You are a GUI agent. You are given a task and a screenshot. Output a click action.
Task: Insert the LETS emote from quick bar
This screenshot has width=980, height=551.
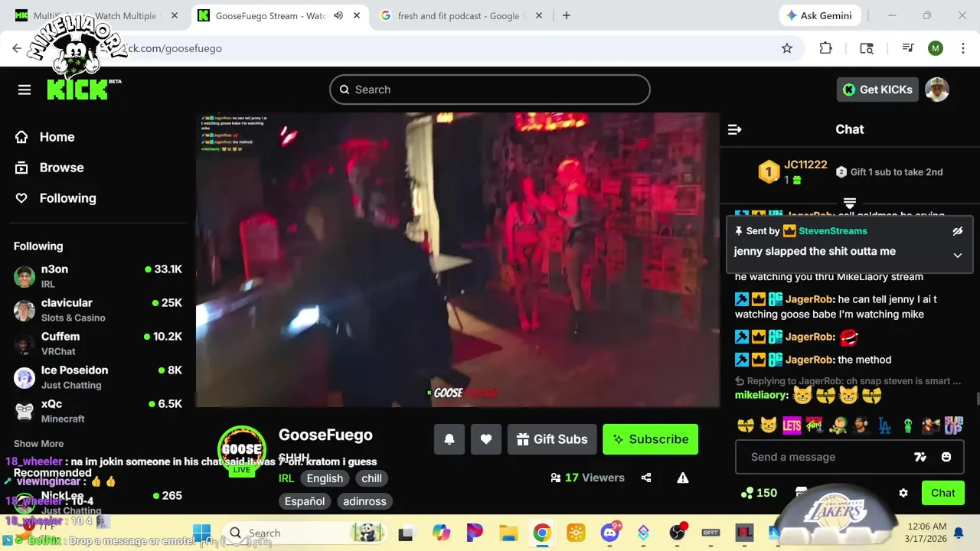(792, 425)
